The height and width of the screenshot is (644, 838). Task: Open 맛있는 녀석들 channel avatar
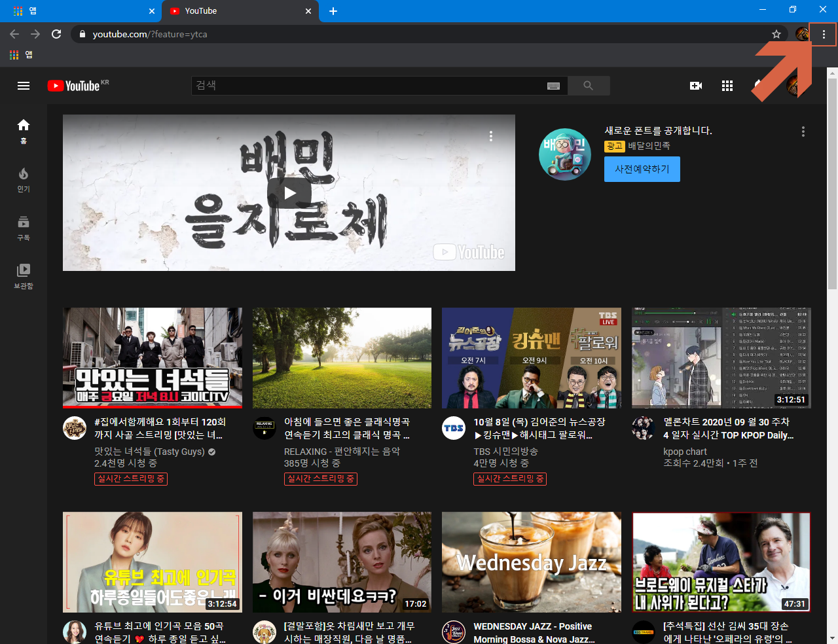tap(75, 428)
